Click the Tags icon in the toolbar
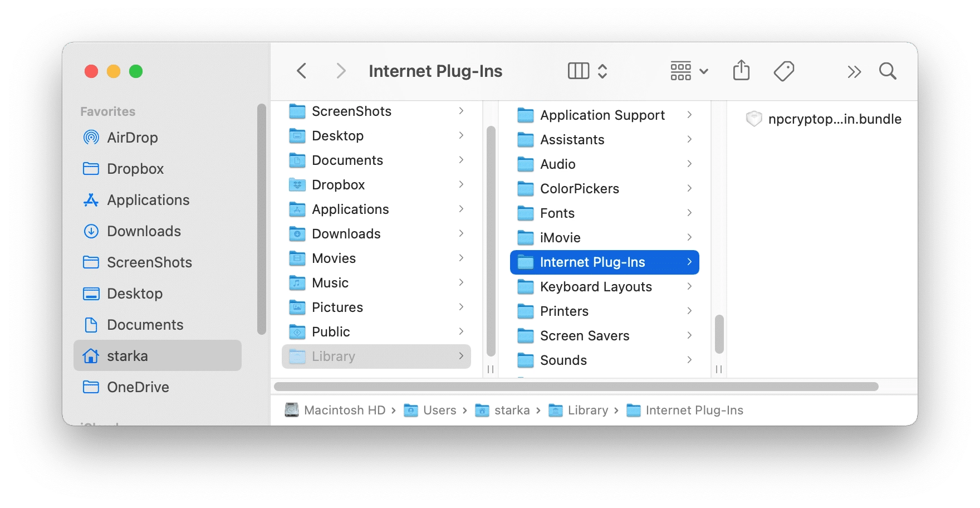 tap(784, 71)
